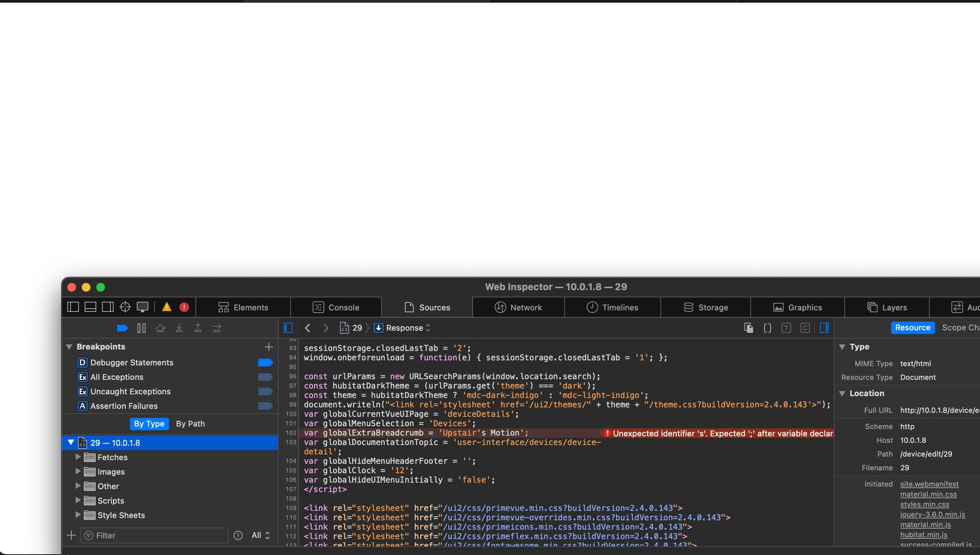Viewport: 980px width, 555px height.
Task: Start element selection crosshair tool
Action: pos(125,307)
